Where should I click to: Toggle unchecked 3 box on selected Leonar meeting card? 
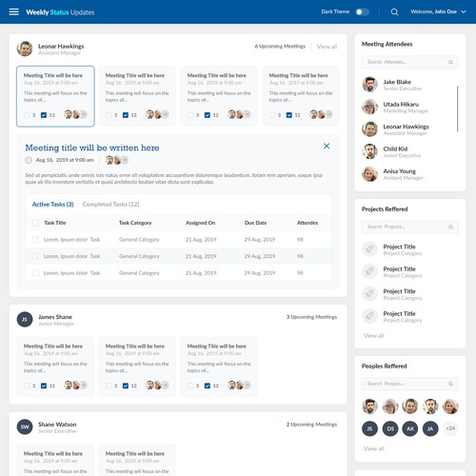pos(27,115)
